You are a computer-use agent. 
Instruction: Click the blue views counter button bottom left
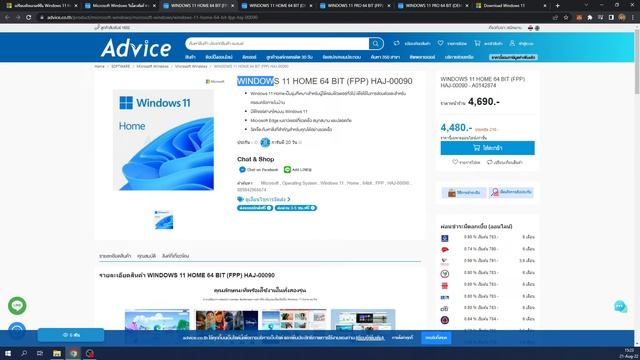click(71, 335)
